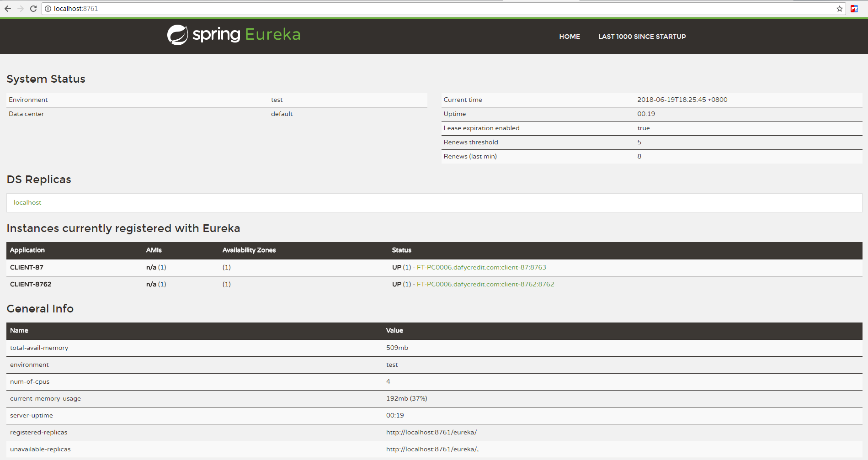Screen dimensions: 868x460
Task: Open instance link FT-PC0006.dafycredit.com:client-8762:8762
Action: 485,284
